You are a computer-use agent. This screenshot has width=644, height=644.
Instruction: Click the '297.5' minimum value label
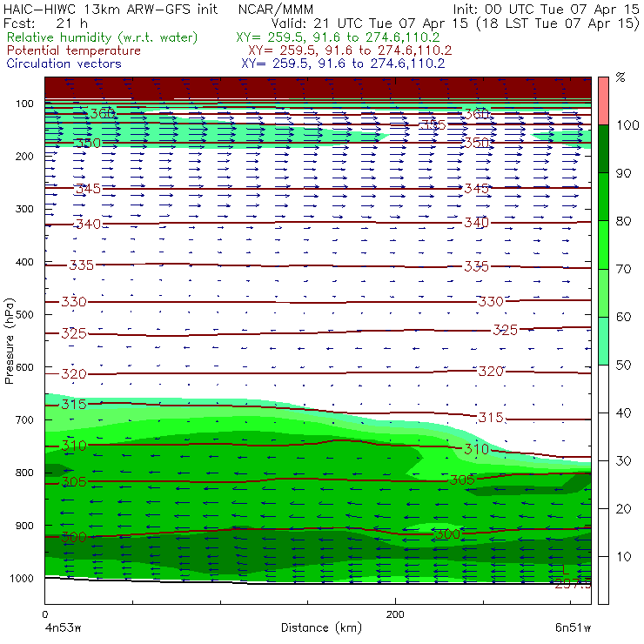click(573, 584)
